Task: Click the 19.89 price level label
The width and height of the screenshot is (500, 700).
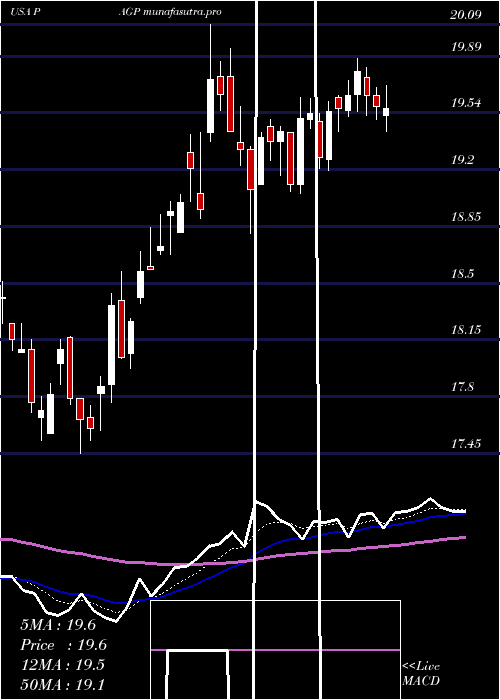Action: coord(466,46)
